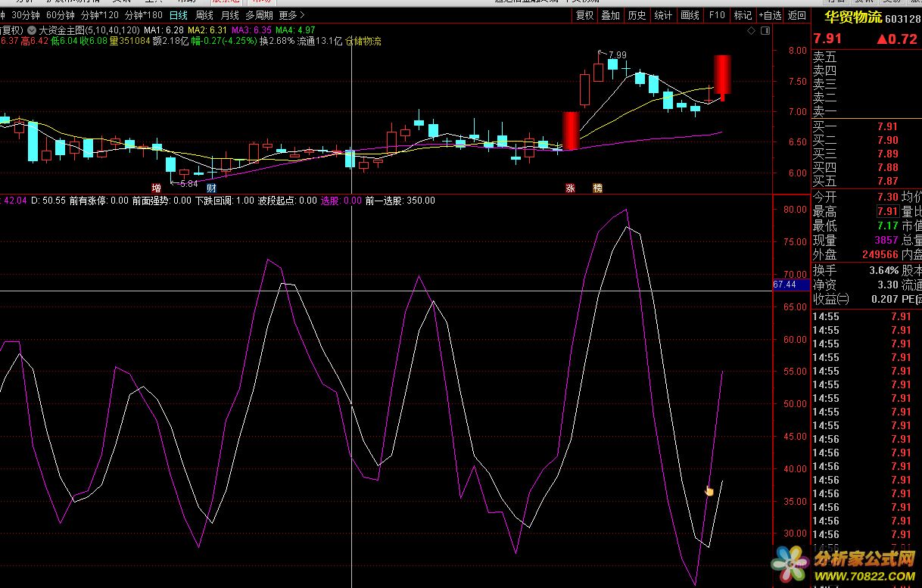Click MA1: 6.28 indicator label

coord(164,30)
